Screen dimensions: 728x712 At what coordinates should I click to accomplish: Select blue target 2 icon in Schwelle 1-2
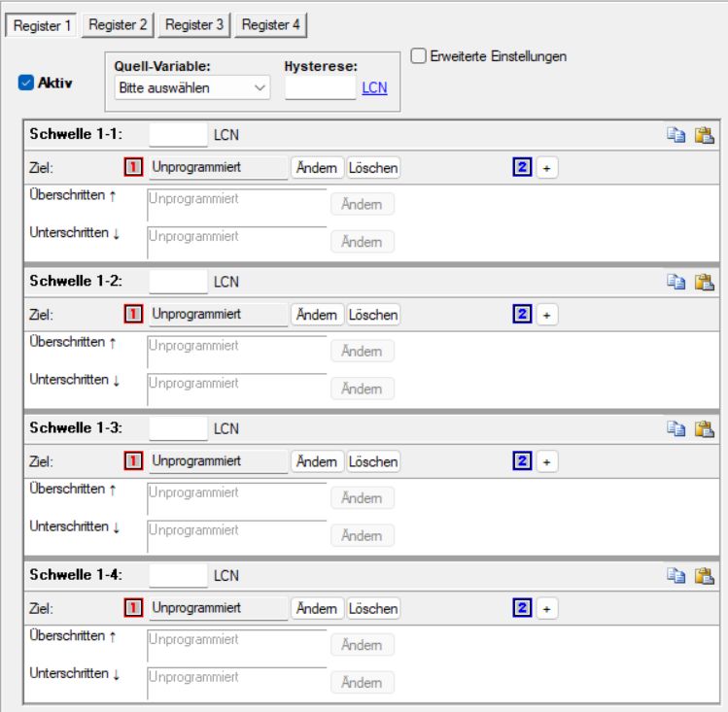pyautogui.click(x=521, y=315)
